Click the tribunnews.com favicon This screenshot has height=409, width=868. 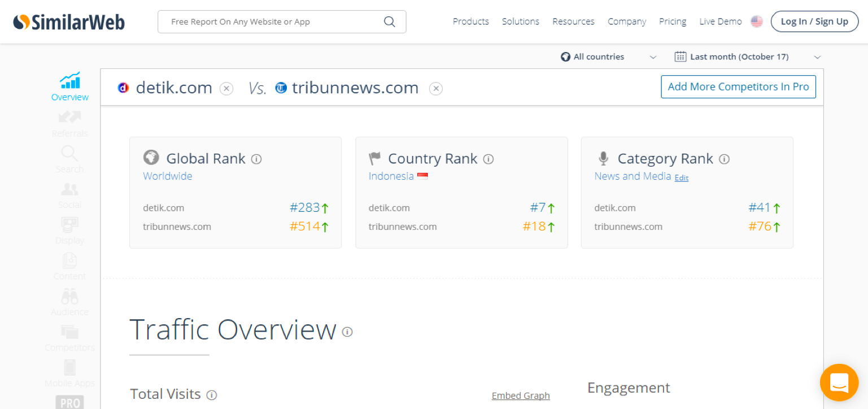tap(281, 88)
